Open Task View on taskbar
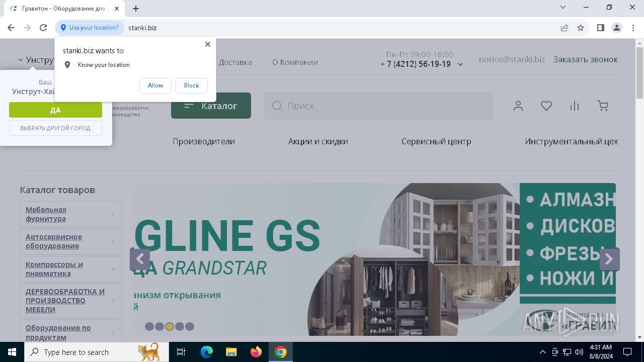Viewport: 644px width, 362px height. [x=181, y=352]
